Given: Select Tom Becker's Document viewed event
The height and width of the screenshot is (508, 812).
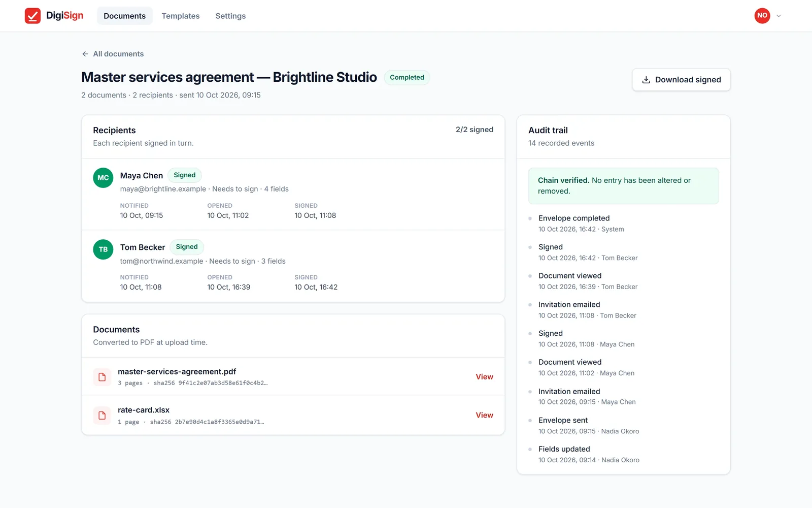Looking at the screenshot, I should pos(623,281).
